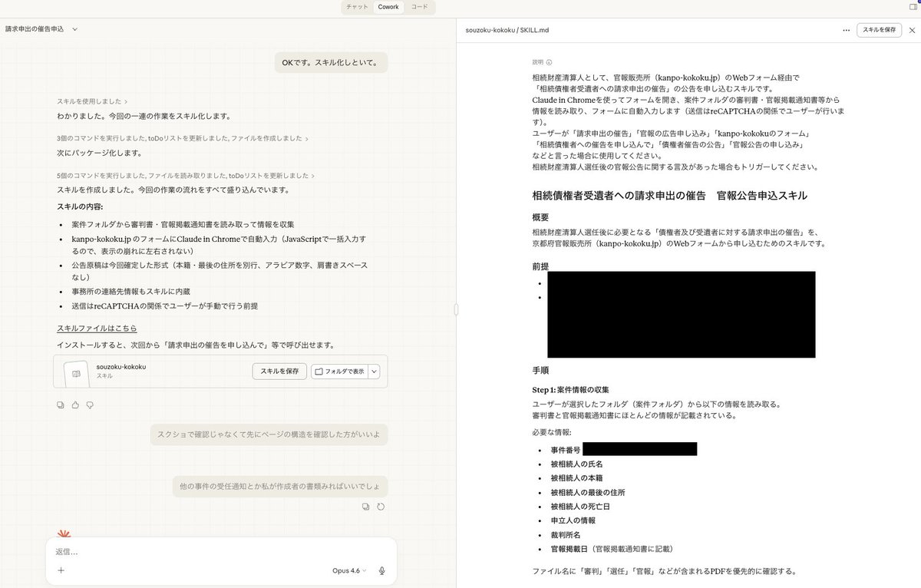Viewport: 921px width, 588px height.
Task: Expand the 3個のコマンドを実行しました step
Action: [183, 138]
